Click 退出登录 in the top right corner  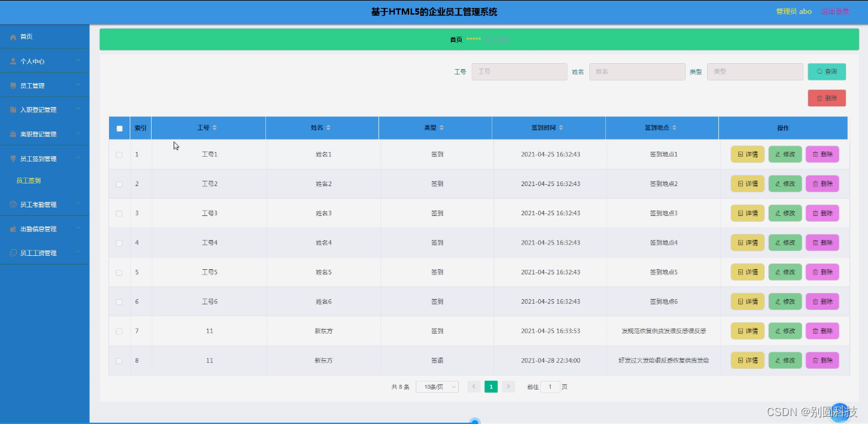[x=837, y=11]
